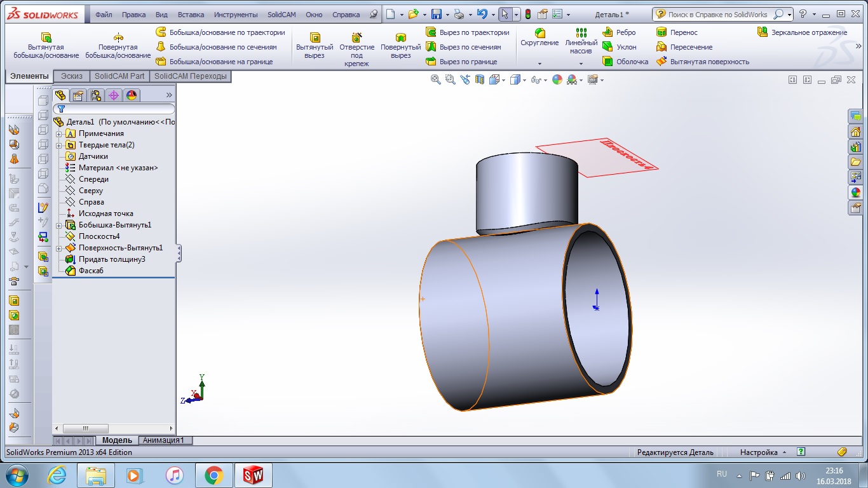Click Вырез по траектории
868x488 pixels.
pyautogui.click(x=467, y=32)
